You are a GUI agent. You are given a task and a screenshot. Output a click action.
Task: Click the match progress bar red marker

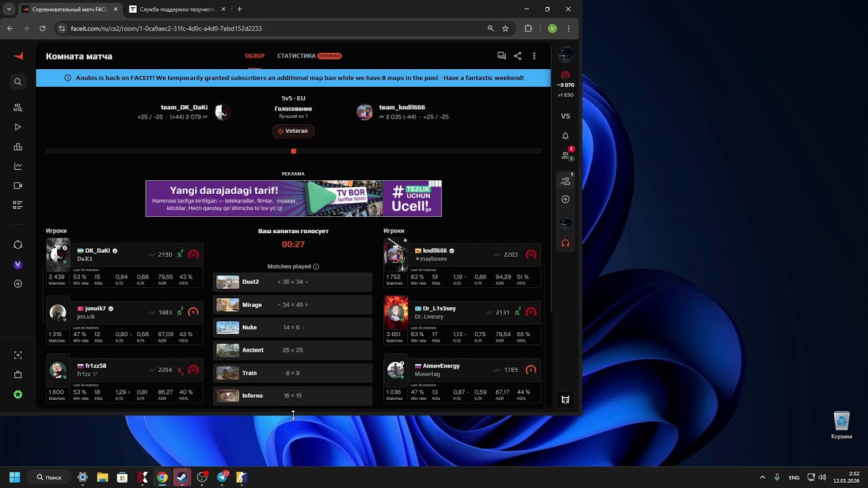[x=293, y=151]
